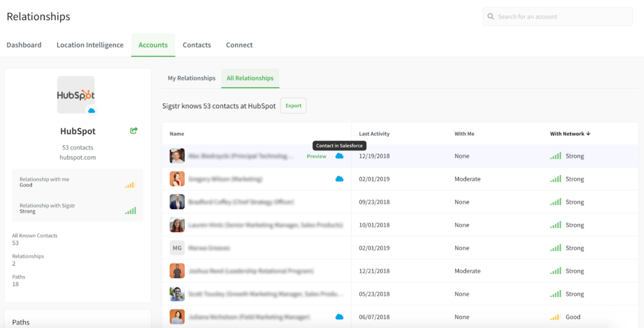Click the All Known Contacts count 53
Viewport: 644px width, 328px height.
16,243
